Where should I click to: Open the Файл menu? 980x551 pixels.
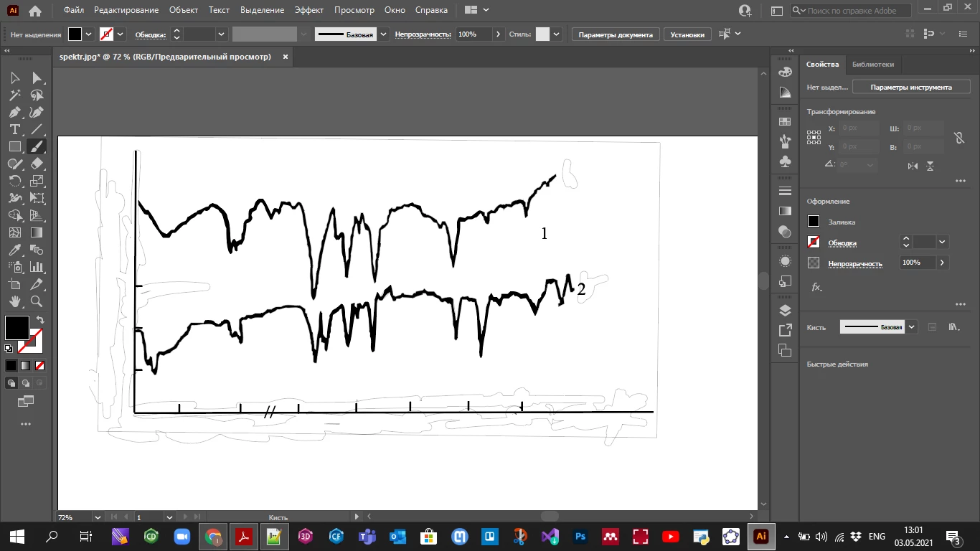point(73,10)
